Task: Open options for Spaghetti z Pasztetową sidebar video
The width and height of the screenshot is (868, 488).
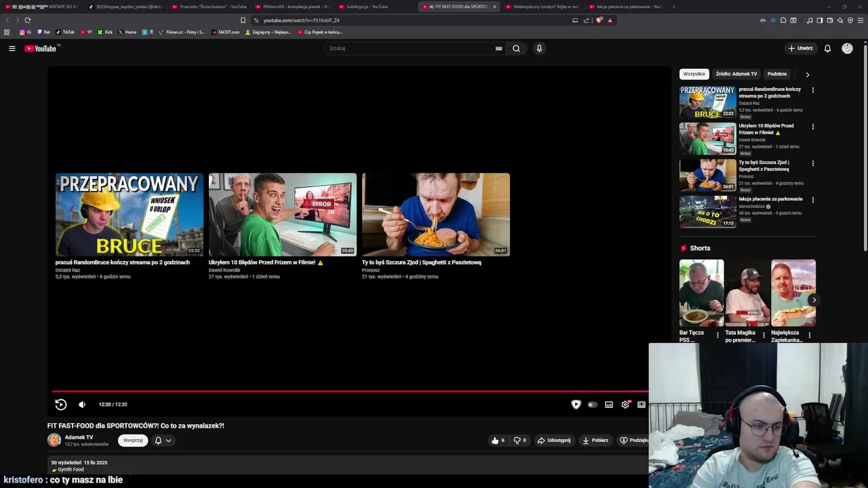Action: (813, 163)
